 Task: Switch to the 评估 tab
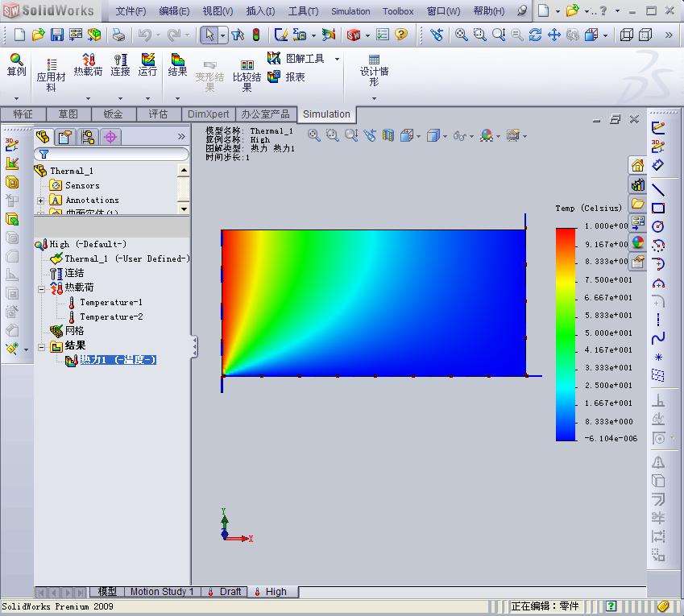pos(158,114)
